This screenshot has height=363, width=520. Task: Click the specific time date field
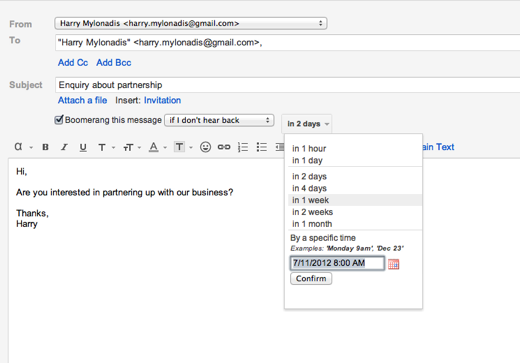[x=337, y=263]
